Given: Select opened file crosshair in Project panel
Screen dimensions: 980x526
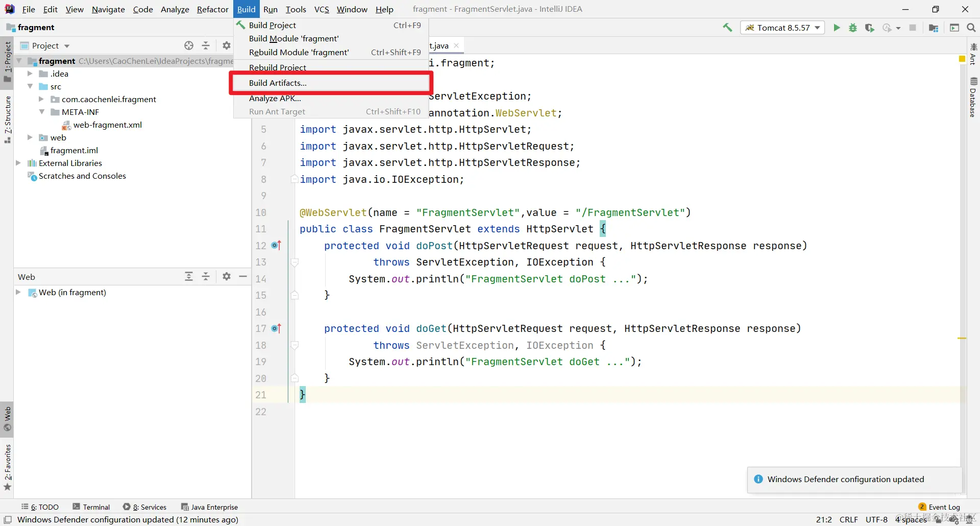Looking at the screenshot, I should pyautogui.click(x=189, y=45).
